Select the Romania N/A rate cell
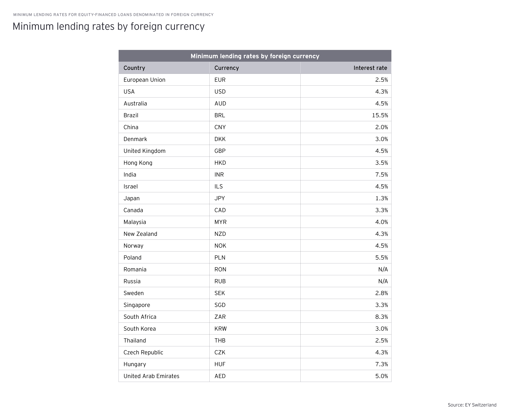 (x=383, y=270)
